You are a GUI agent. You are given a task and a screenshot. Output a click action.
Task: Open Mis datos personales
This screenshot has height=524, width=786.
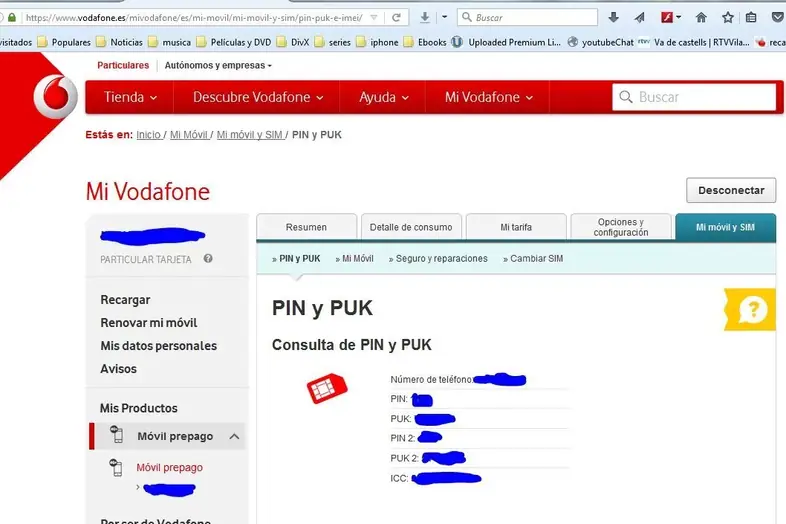click(x=158, y=346)
